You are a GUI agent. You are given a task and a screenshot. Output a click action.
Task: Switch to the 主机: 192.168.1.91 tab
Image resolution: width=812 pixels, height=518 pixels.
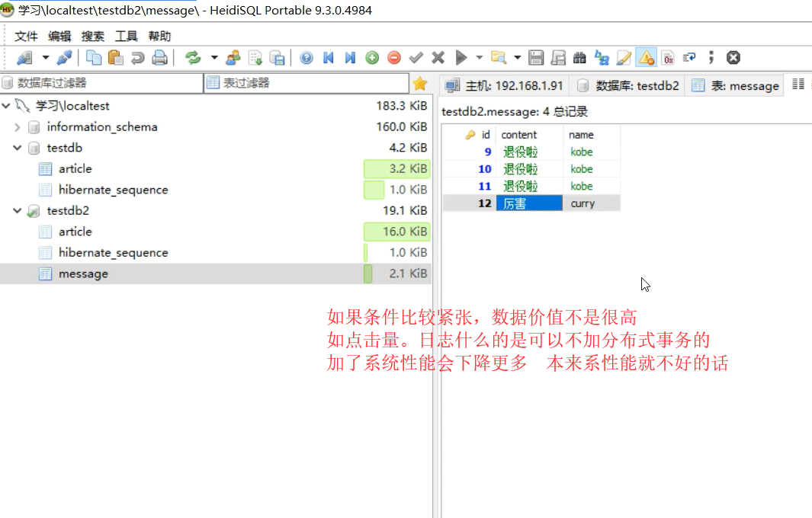[x=504, y=85]
